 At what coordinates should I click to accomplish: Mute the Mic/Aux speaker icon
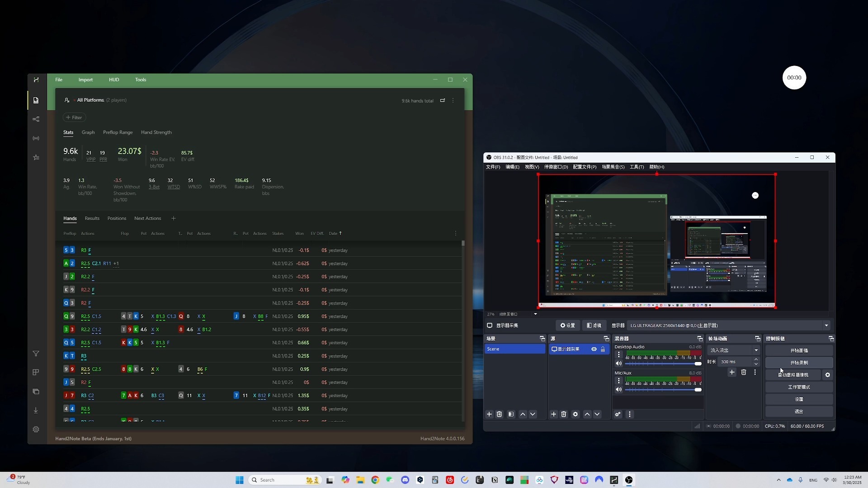click(618, 389)
